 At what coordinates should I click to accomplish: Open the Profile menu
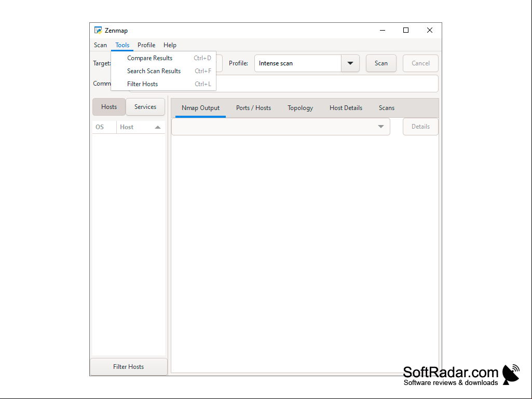click(146, 45)
